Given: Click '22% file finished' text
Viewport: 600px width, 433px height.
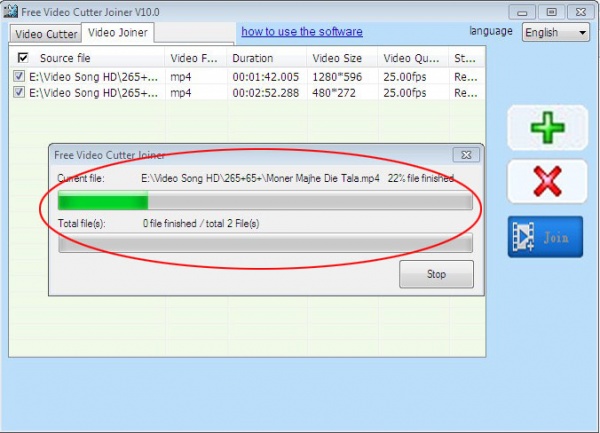Looking at the screenshot, I should [421, 178].
